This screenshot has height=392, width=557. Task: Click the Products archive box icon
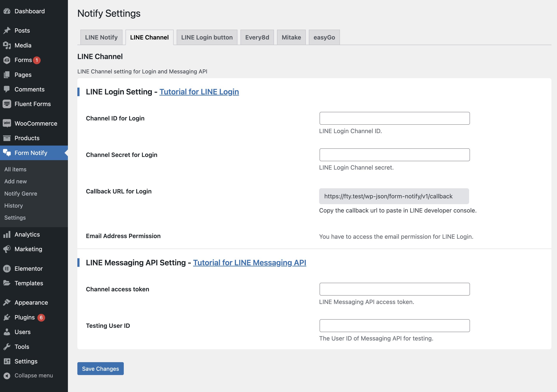[x=7, y=138]
